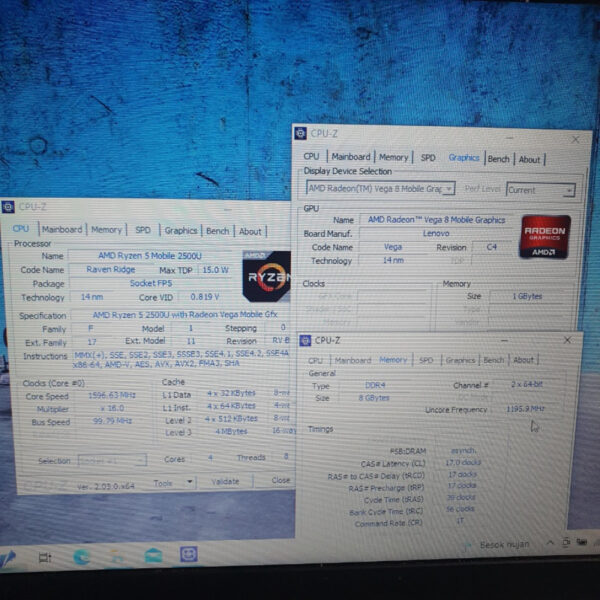Click Board Manuf. 'Lenovo' value

(x=436, y=233)
